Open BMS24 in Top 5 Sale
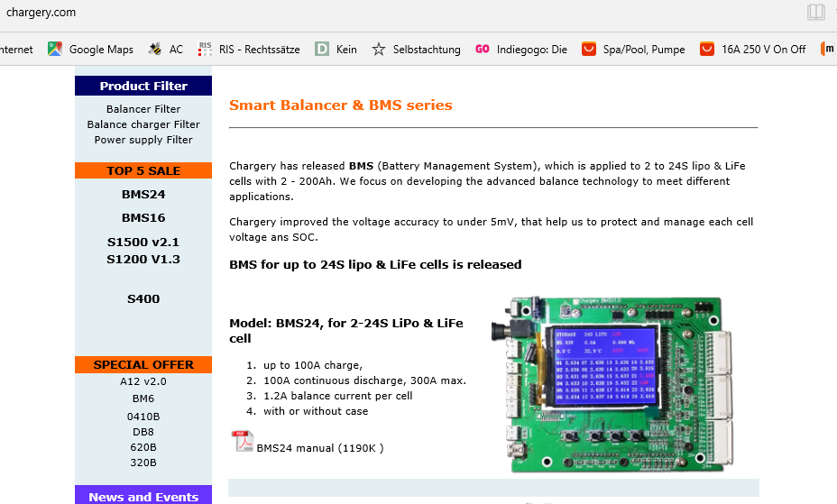 (x=143, y=194)
